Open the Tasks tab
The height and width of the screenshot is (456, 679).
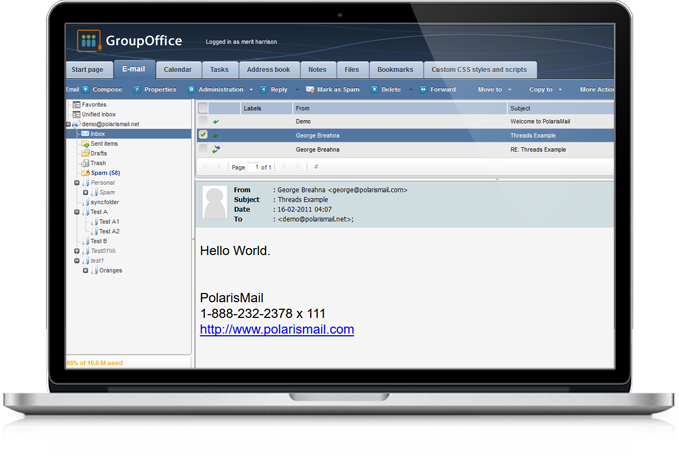tap(220, 70)
